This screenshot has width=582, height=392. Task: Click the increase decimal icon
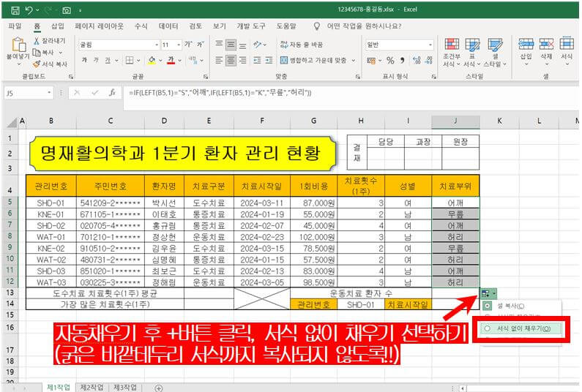coord(417,60)
